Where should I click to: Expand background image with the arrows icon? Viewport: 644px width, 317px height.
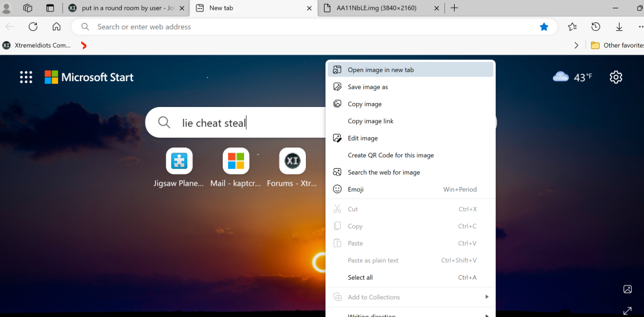[x=627, y=311]
